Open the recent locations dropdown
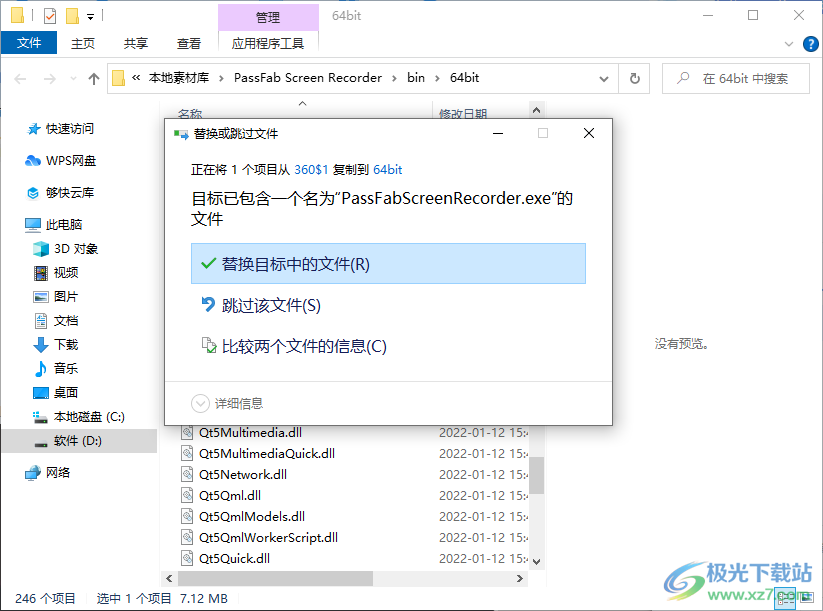Image resolution: width=823 pixels, height=611 pixels. click(x=73, y=79)
